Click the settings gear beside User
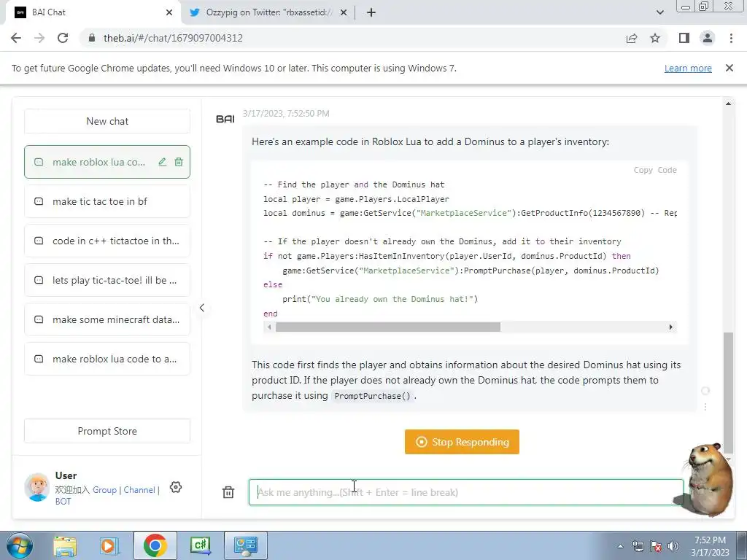 (x=176, y=487)
